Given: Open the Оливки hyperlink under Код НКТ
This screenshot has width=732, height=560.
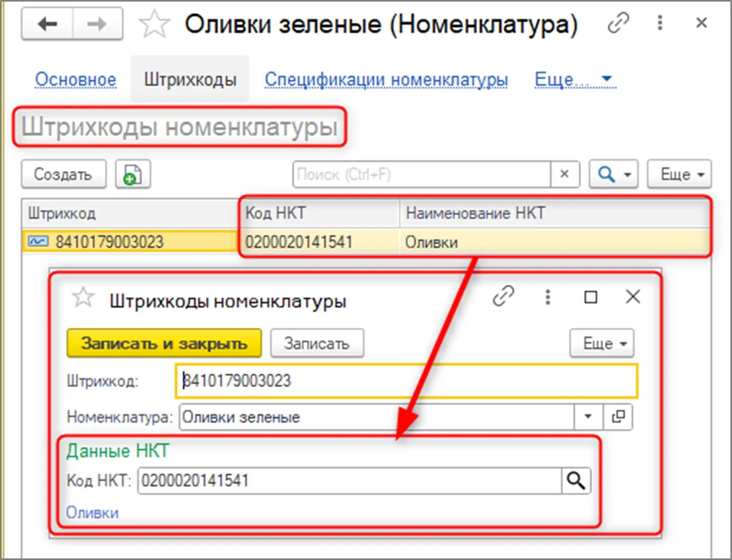Looking at the screenshot, I should click(92, 513).
